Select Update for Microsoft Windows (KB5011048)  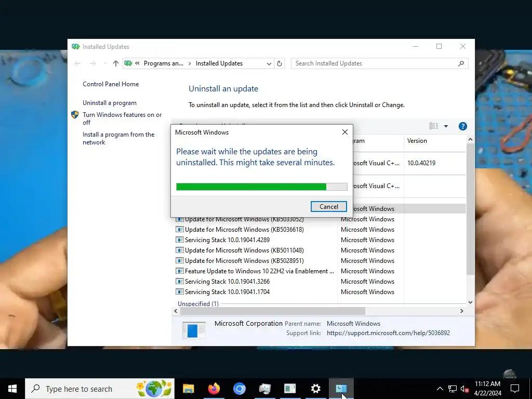coord(244,250)
